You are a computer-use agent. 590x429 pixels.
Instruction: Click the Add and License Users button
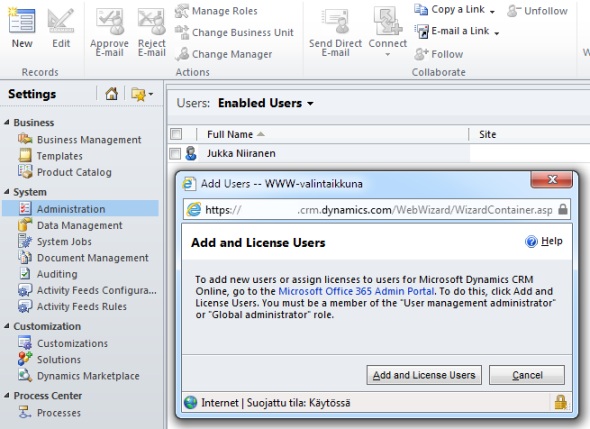(x=424, y=375)
